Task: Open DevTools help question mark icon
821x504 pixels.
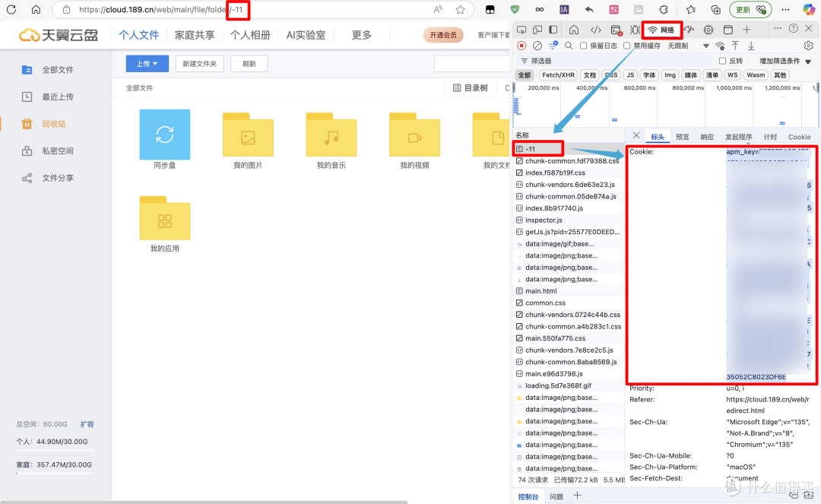Action: point(794,29)
